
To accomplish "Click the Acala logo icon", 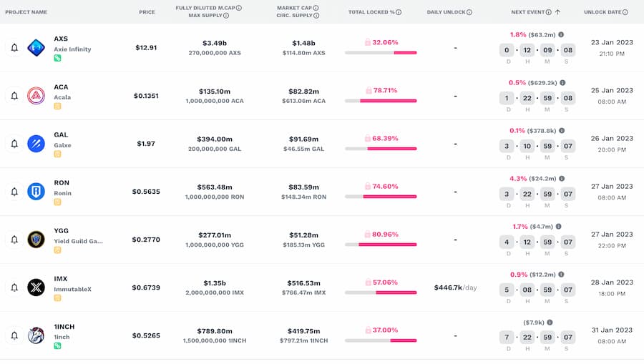I will [x=36, y=96].
